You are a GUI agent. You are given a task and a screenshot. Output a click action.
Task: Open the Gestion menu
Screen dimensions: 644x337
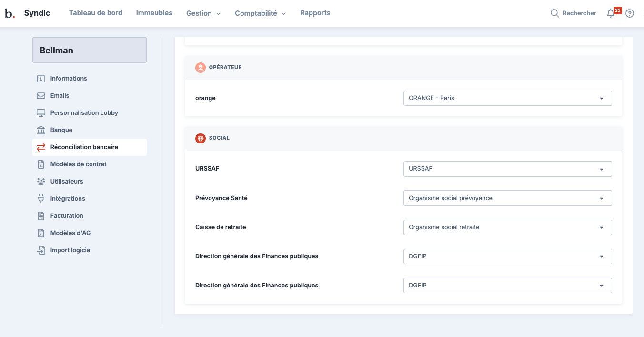click(203, 13)
